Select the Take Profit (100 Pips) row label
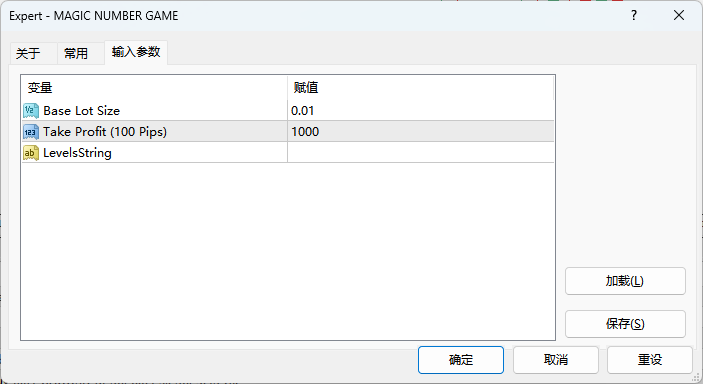 click(x=105, y=131)
